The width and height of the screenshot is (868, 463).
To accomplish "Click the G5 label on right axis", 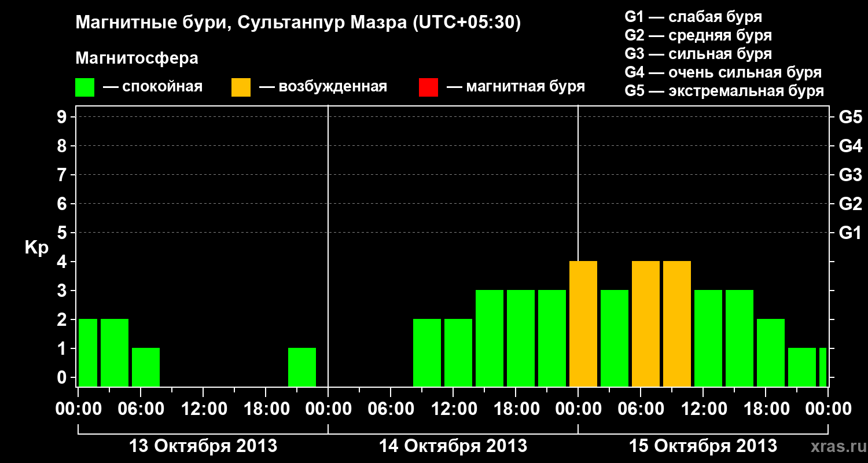I will click(850, 117).
